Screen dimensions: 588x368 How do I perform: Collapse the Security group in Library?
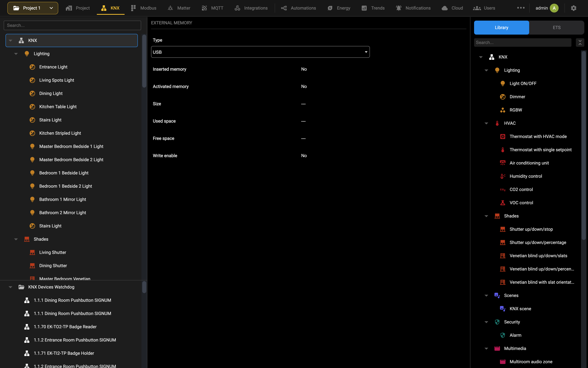click(486, 322)
